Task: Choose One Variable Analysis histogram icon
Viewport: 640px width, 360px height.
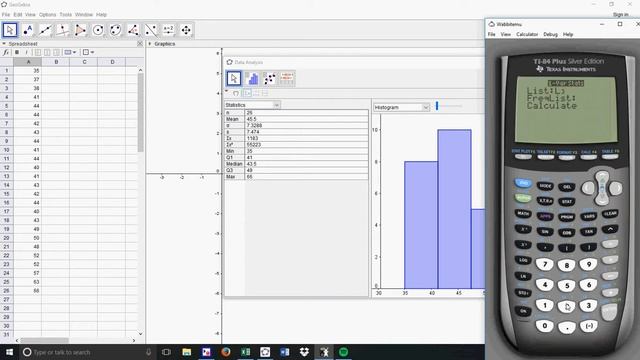Action: pyautogui.click(x=252, y=78)
